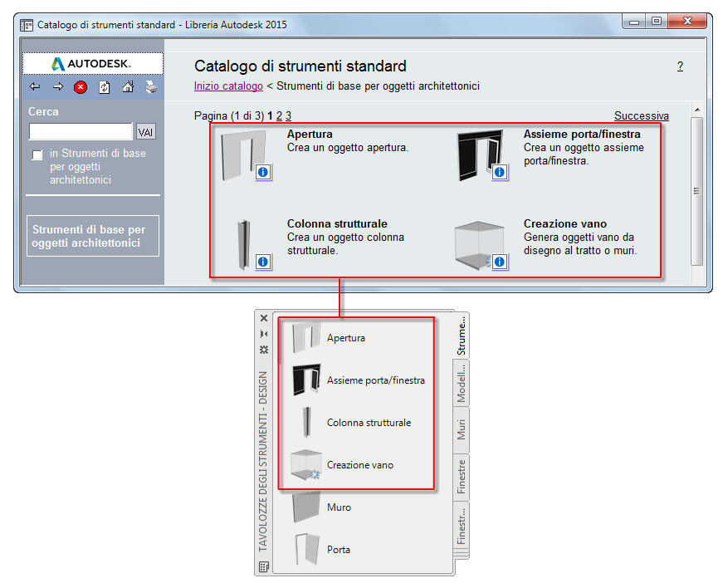Switch to the Muri palette tab
The height and width of the screenshot is (588, 723).
click(462, 430)
